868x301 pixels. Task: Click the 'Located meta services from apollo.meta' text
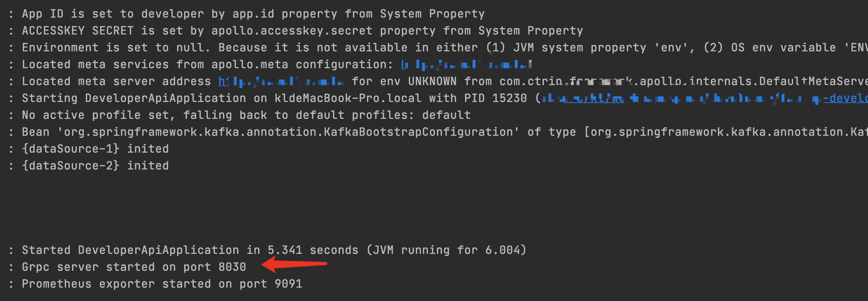pos(155,64)
